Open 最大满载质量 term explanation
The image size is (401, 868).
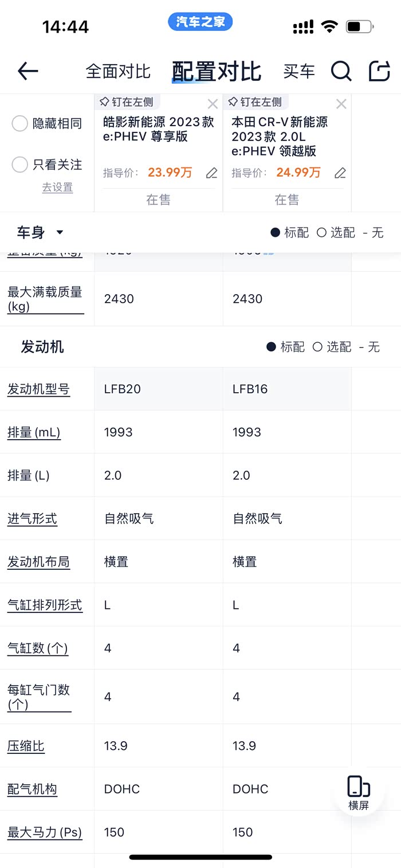(45, 299)
